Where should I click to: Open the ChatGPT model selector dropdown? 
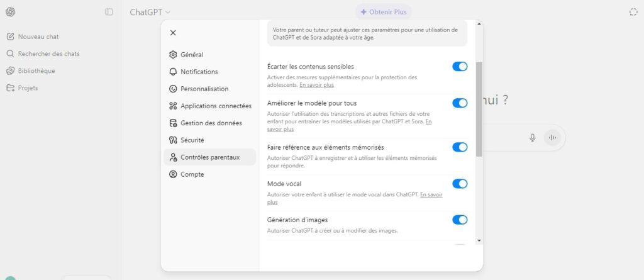point(150,12)
